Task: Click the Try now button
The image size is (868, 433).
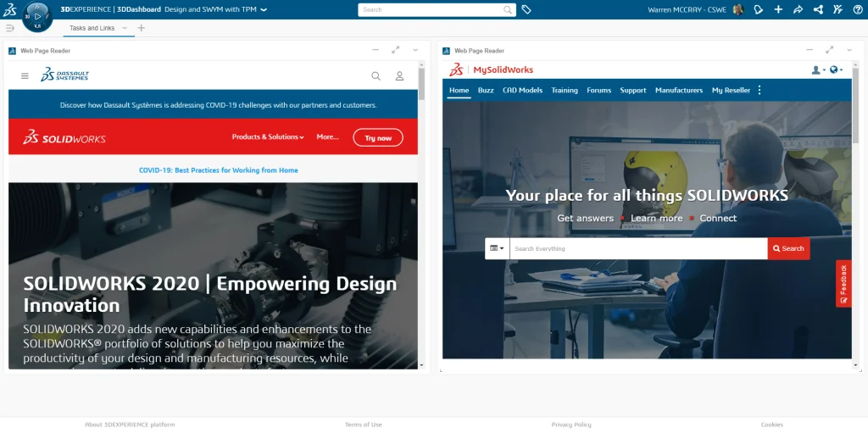Action: click(x=378, y=138)
